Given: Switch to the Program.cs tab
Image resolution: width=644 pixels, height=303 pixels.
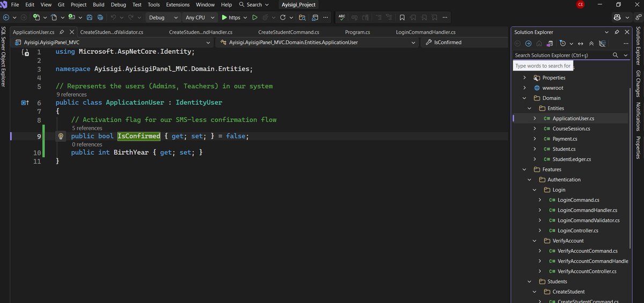Looking at the screenshot, I should coord(357,32).
